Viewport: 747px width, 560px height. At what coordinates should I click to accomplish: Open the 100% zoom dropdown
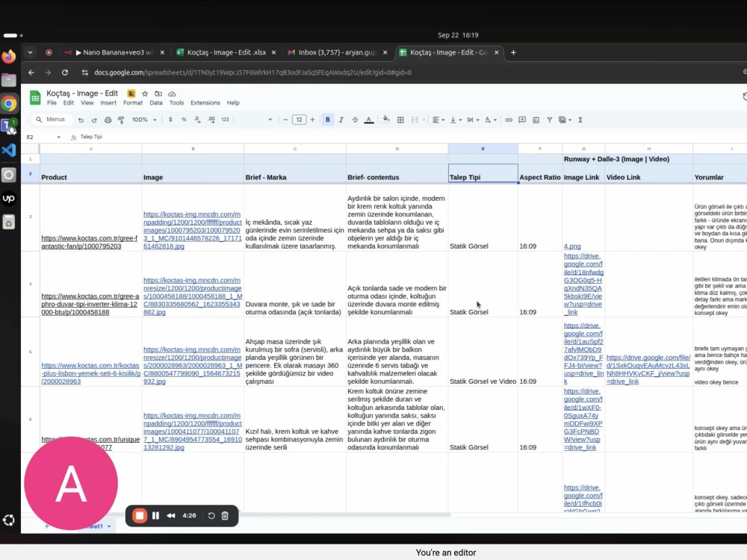144,119
